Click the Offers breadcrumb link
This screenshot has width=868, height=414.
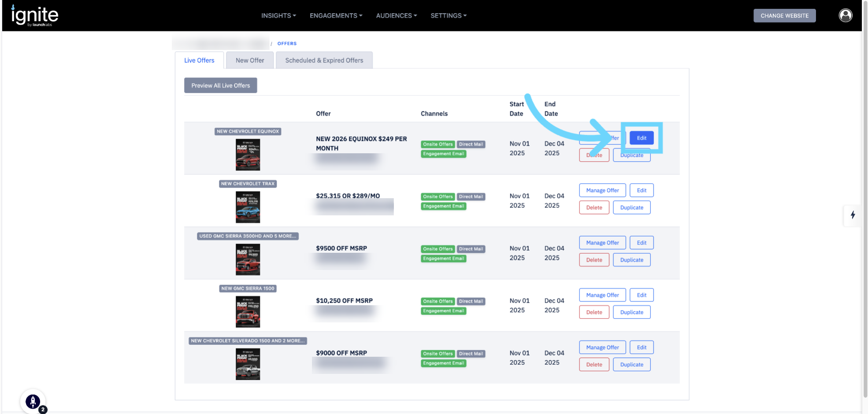287,44
